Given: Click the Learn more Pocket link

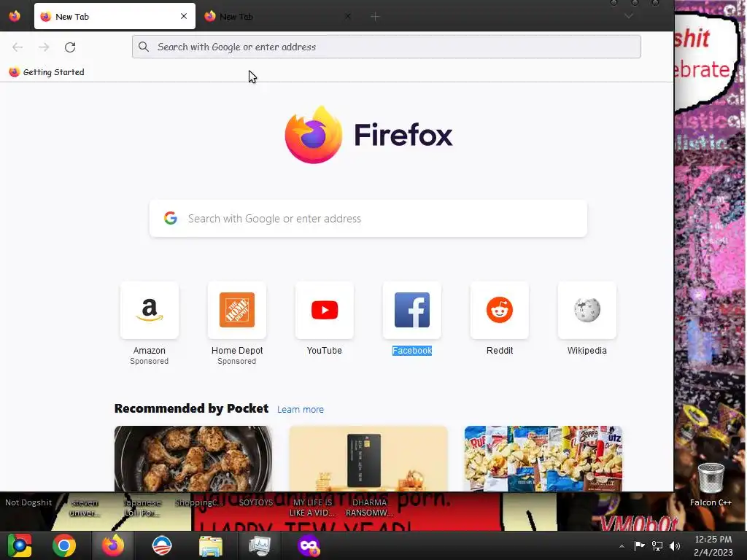Looking at the screenshot, I should (300, 410).
